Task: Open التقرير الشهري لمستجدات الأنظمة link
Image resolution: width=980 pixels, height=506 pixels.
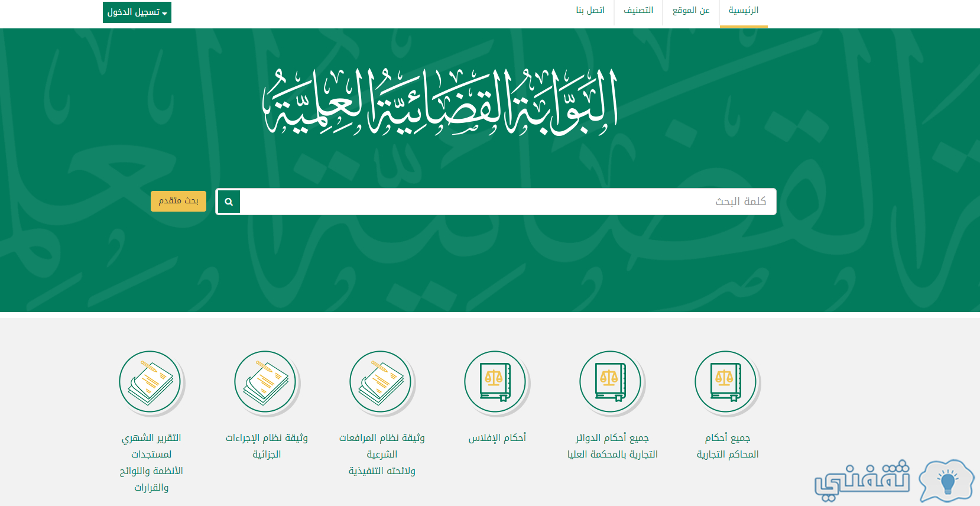Action: point(151,463)
